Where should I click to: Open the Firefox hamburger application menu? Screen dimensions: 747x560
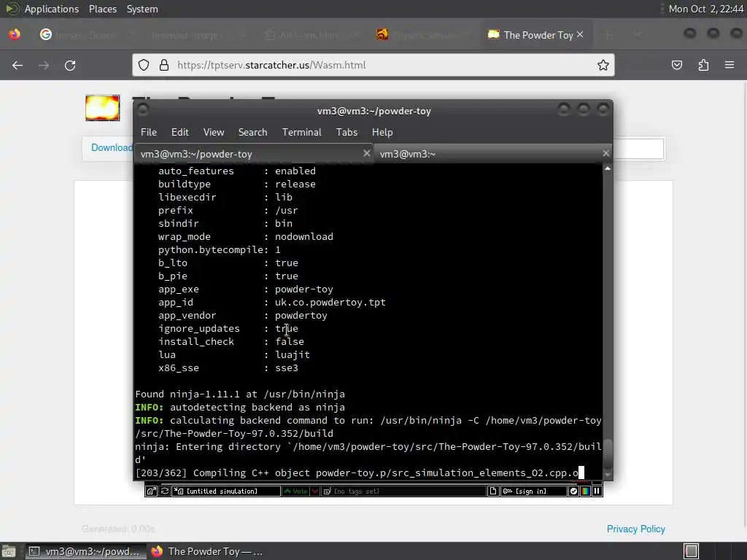(729, 65)
